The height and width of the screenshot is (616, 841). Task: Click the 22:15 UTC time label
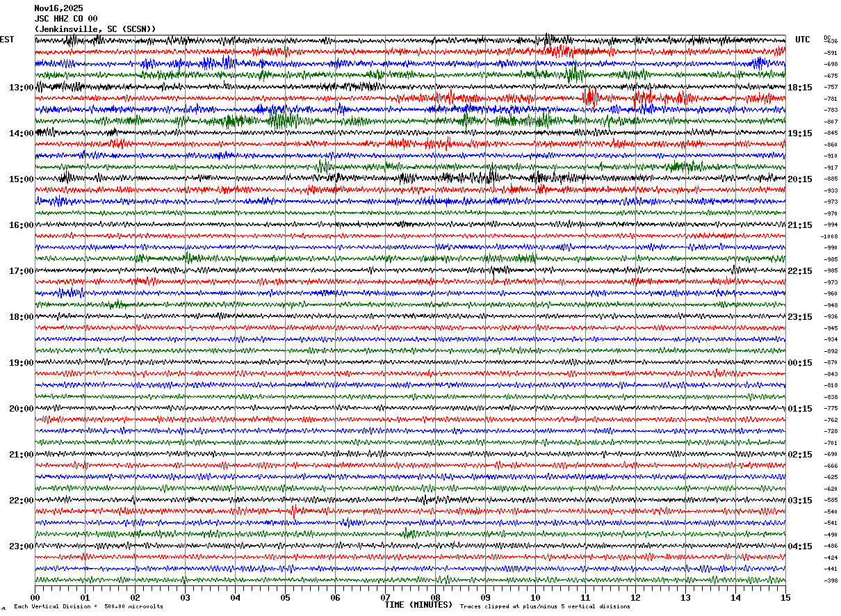pyautogui.click(x=800, y=271)
